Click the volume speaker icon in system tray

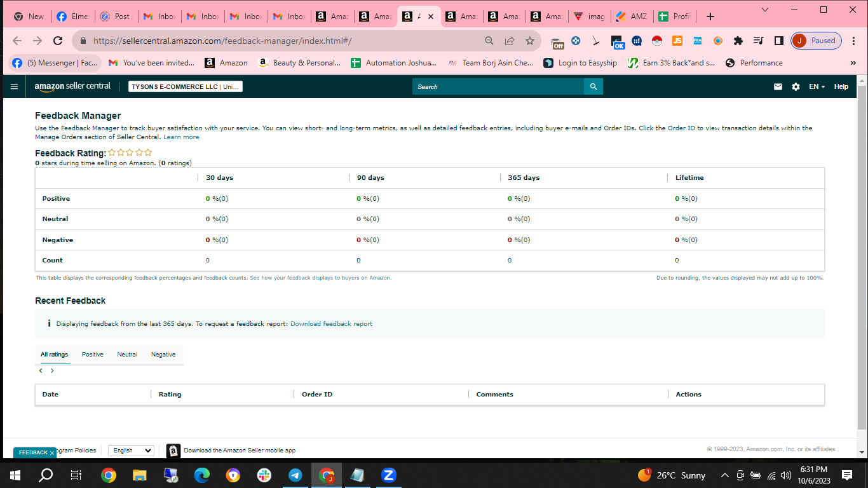786,475
